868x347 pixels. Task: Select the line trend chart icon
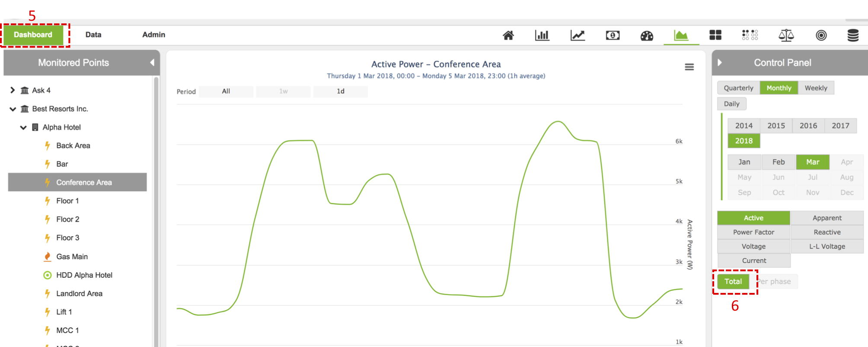click(578, 35)
